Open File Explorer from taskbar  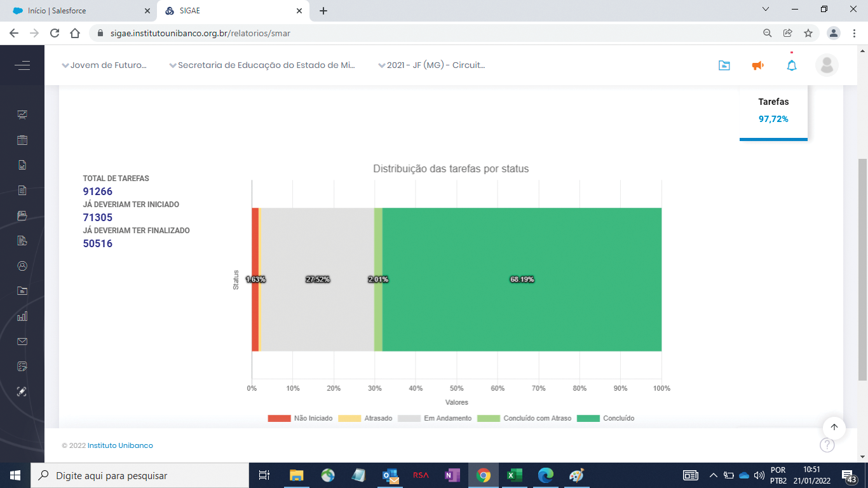(x=297, y=475)
